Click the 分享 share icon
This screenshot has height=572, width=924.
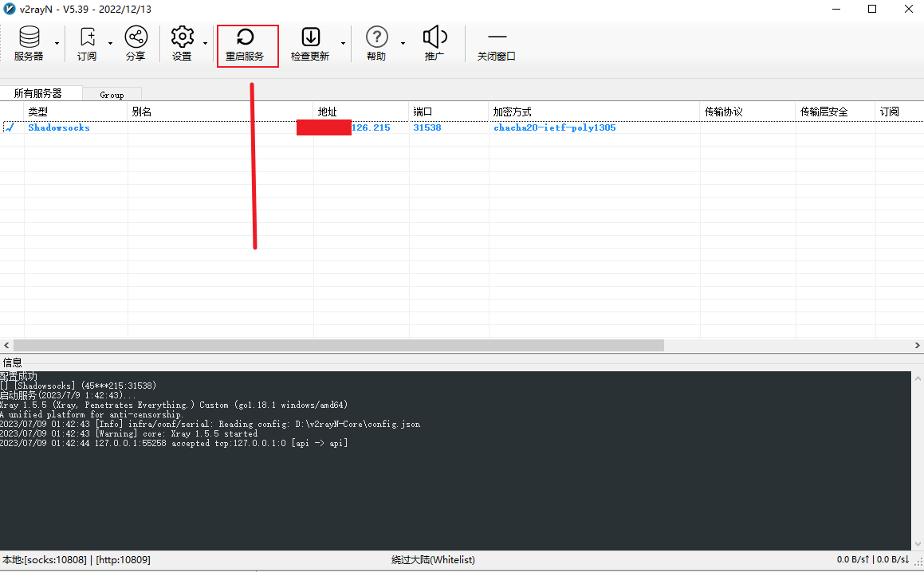pyautogui.click(x=136, y=44)
